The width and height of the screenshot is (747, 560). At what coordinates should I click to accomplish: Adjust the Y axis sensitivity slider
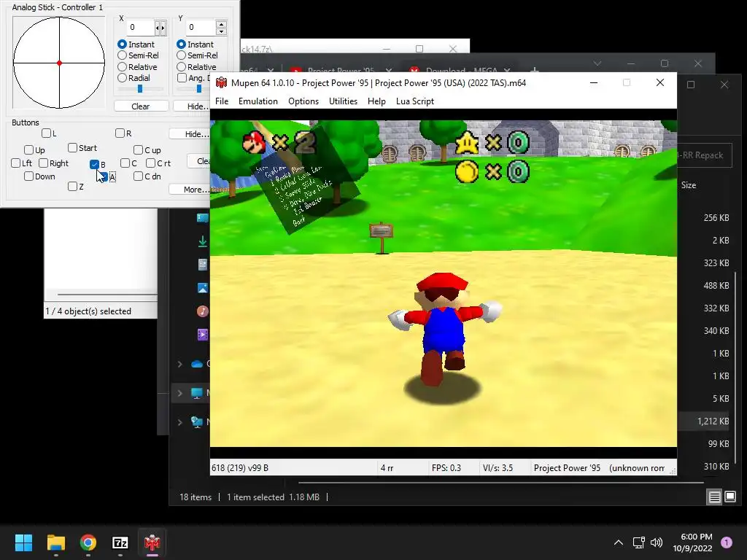[x=199, y=88]
